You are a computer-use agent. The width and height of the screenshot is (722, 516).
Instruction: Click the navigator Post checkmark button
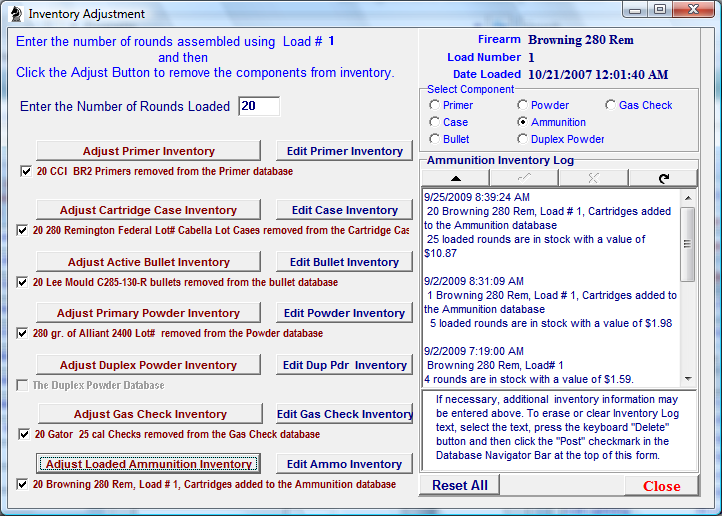click(524, 178)
